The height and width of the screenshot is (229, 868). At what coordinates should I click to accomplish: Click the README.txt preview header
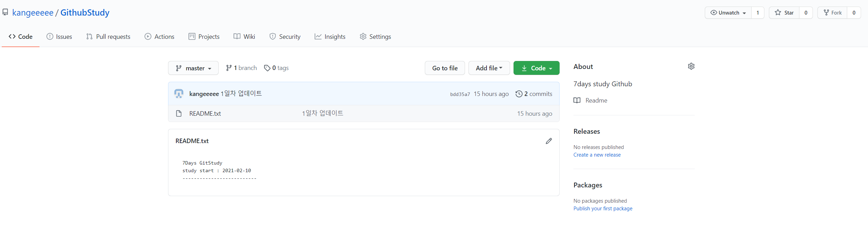click(x=192, y=141)
